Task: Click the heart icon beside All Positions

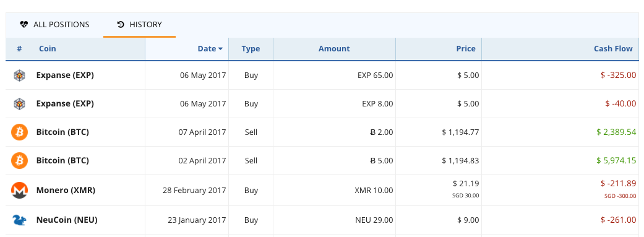Action: pyautogui.click(x=24, y=25)
